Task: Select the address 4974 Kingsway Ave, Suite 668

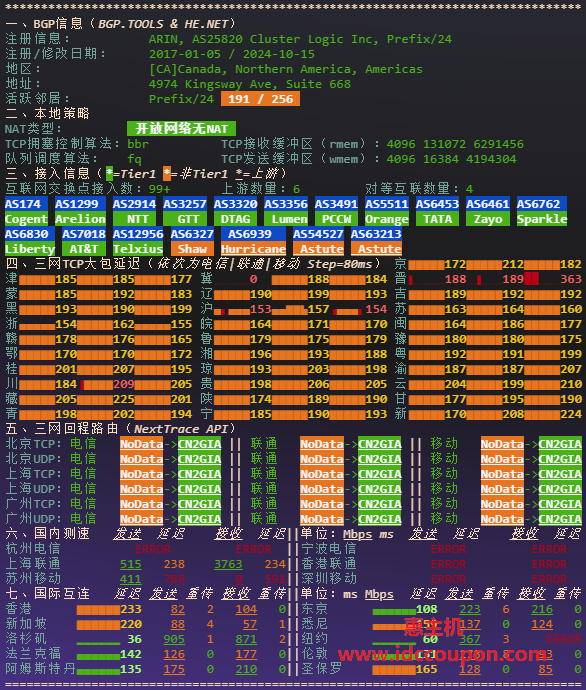Action: pos(249,84)
